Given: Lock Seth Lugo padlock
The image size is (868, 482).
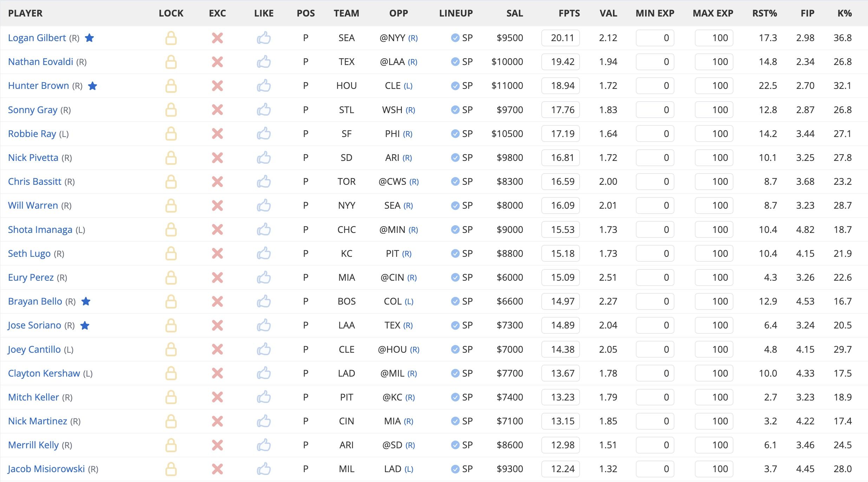Looking at the screenshot, I should point(171,254).
